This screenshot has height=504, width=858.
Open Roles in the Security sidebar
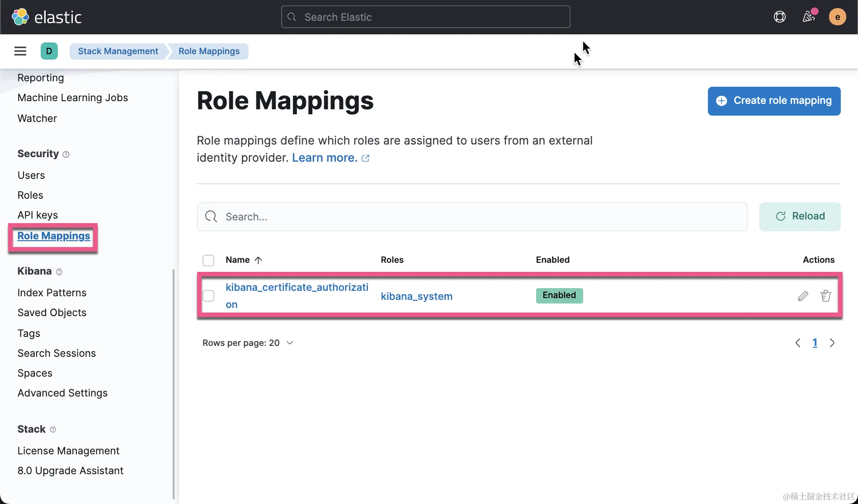[x=30, y=195]
